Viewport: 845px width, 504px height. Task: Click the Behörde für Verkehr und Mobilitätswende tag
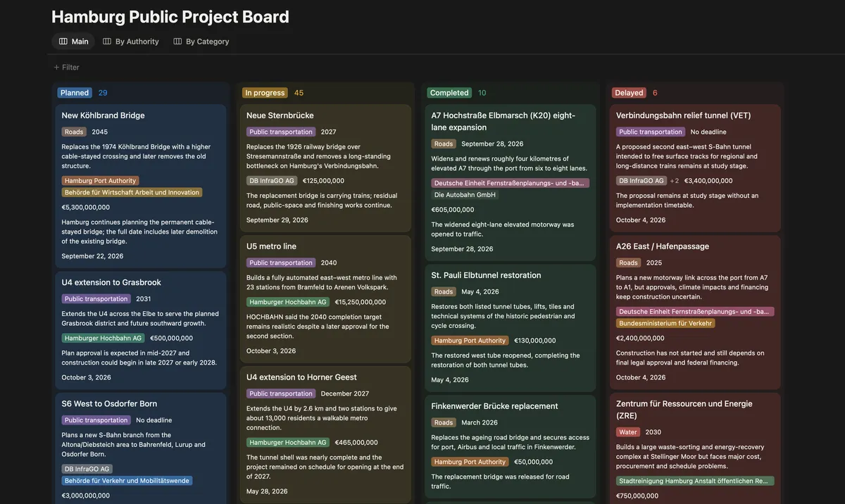point(127,481)
